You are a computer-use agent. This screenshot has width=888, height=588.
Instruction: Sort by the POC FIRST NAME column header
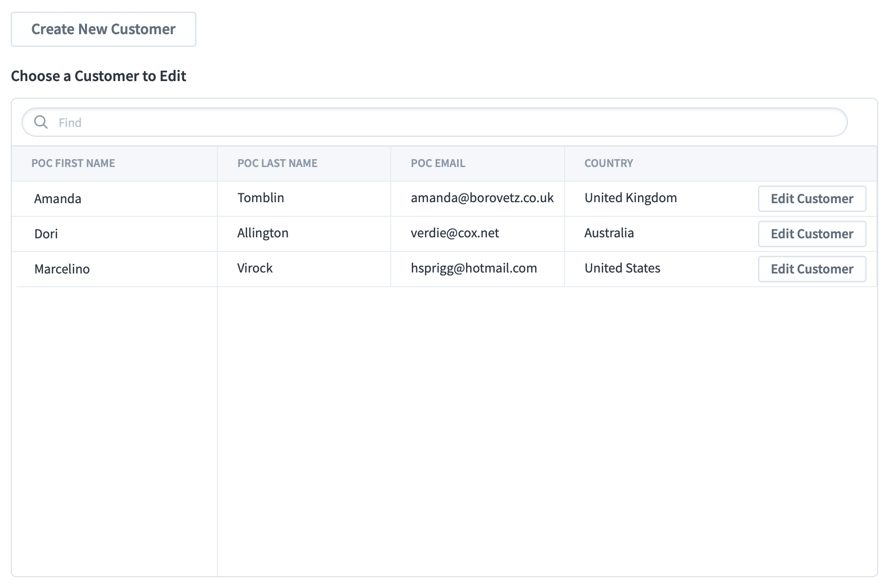click(73, 163)
